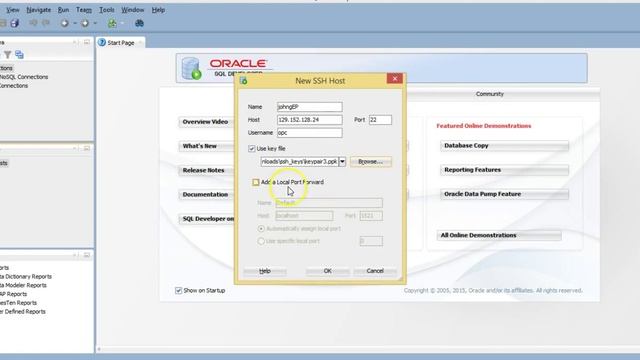Click the Back navigation toolbar icon

pyautogui.click(x=64, y=23)
